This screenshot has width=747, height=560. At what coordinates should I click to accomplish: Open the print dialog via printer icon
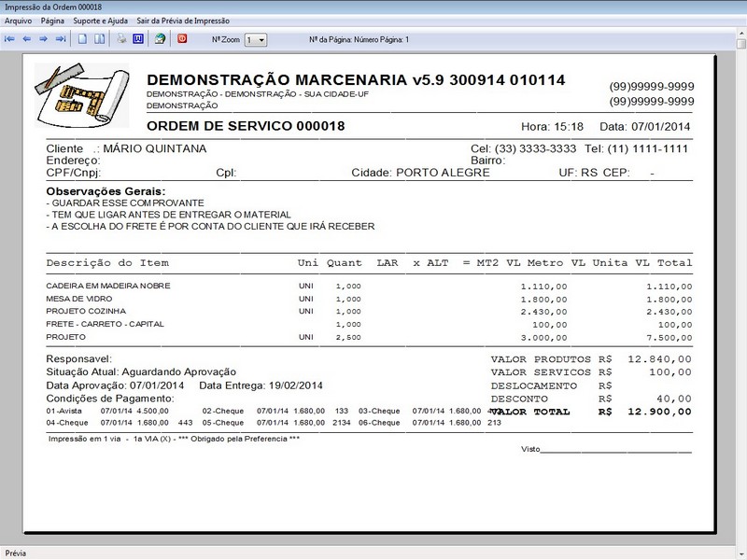120,39
